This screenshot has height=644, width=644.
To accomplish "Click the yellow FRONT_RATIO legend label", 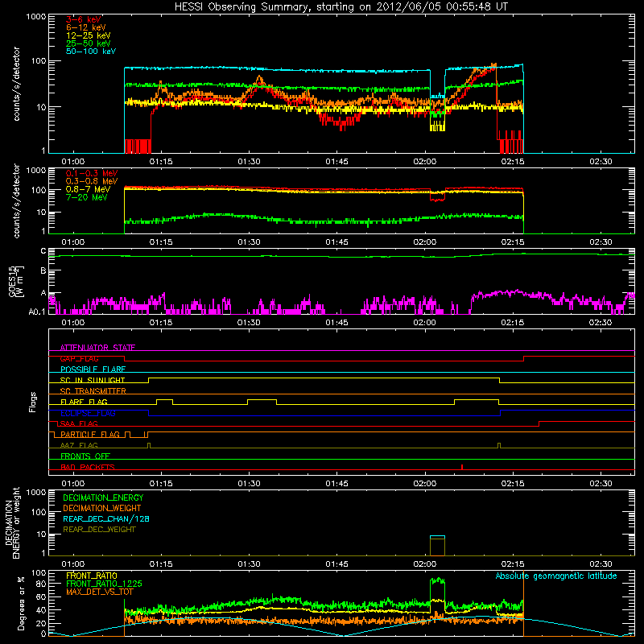I will (92, 576).
